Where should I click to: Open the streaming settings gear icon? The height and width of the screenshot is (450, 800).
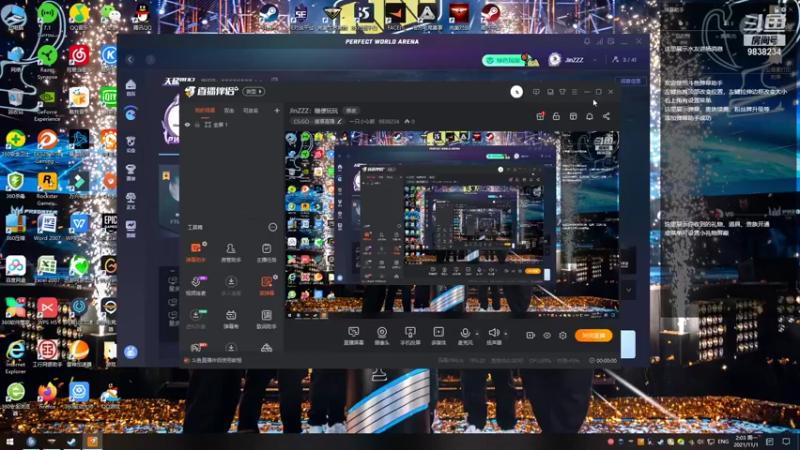coord(563,335)
